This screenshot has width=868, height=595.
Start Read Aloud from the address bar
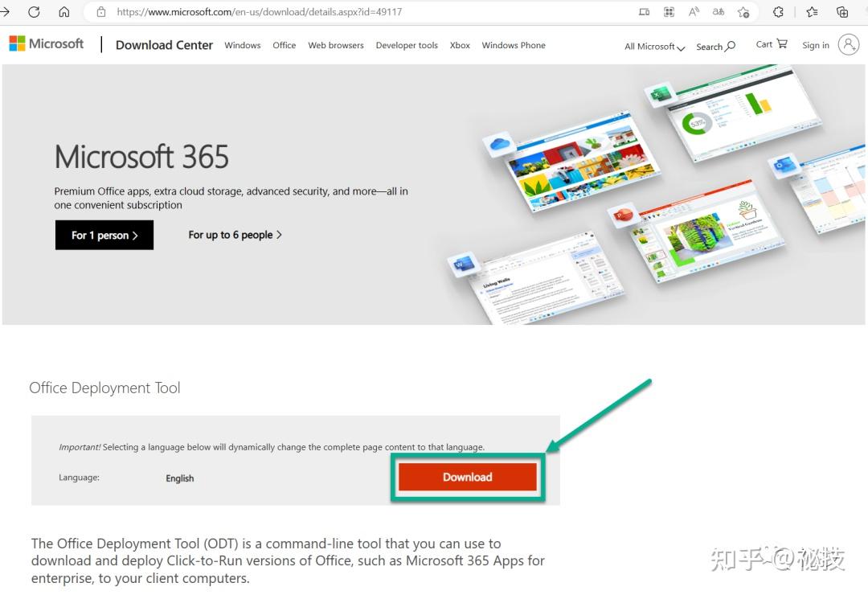[694, 11]
